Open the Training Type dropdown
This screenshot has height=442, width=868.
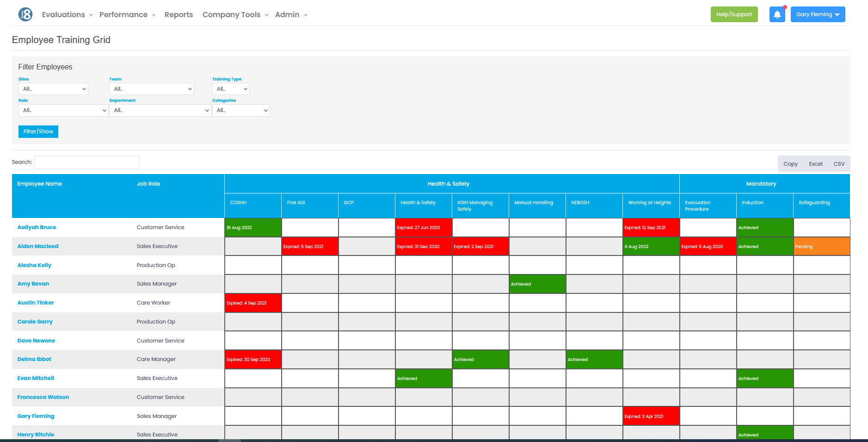(x=230, y=89)
